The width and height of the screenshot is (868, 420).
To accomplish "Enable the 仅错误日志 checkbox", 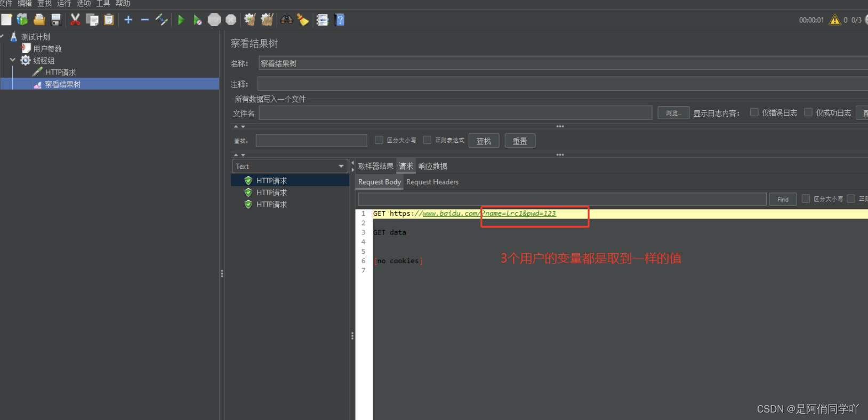I will coord(754,112).
